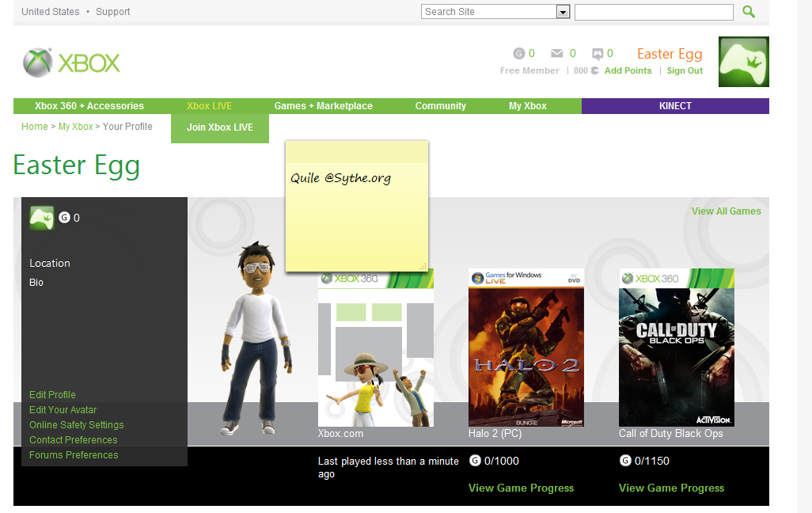Click the Halo 2 (PC) title text
Viewport: 812px width, 513px height.
click(495, 434)
